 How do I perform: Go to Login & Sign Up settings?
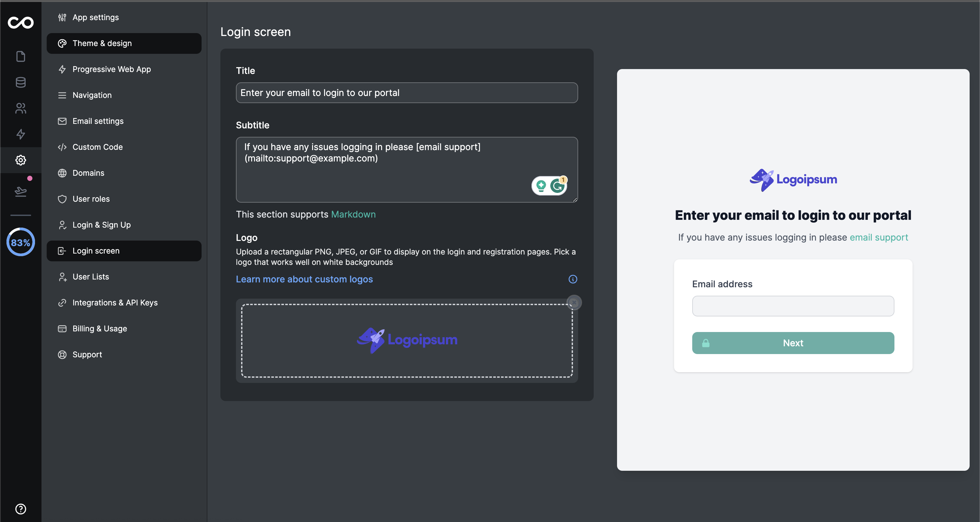tap(101, 225)
